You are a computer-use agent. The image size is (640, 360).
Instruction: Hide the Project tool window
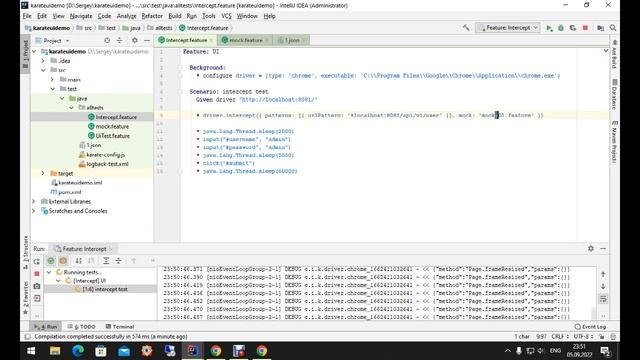[147, 40]
